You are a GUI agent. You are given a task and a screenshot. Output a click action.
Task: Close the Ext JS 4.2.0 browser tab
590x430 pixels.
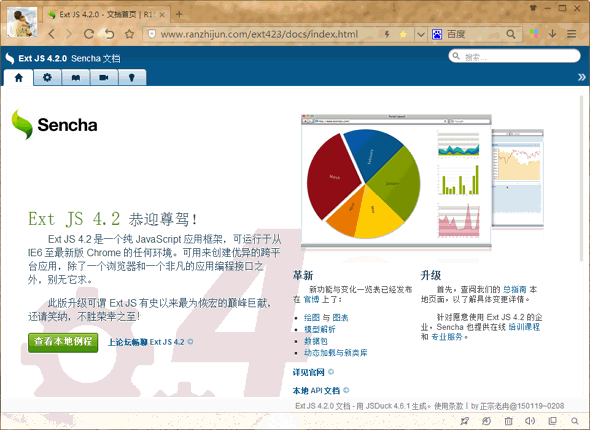coord(162,15)
